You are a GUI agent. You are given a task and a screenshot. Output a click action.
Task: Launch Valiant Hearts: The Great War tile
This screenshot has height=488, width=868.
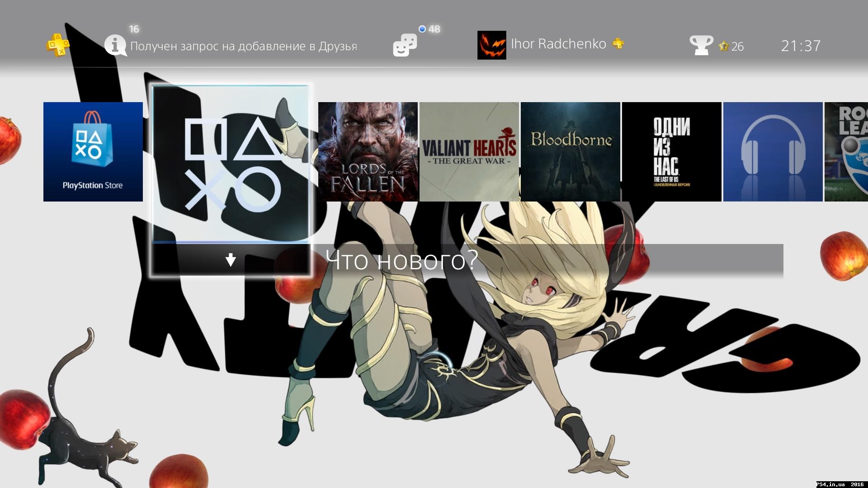tap(469, 152)
